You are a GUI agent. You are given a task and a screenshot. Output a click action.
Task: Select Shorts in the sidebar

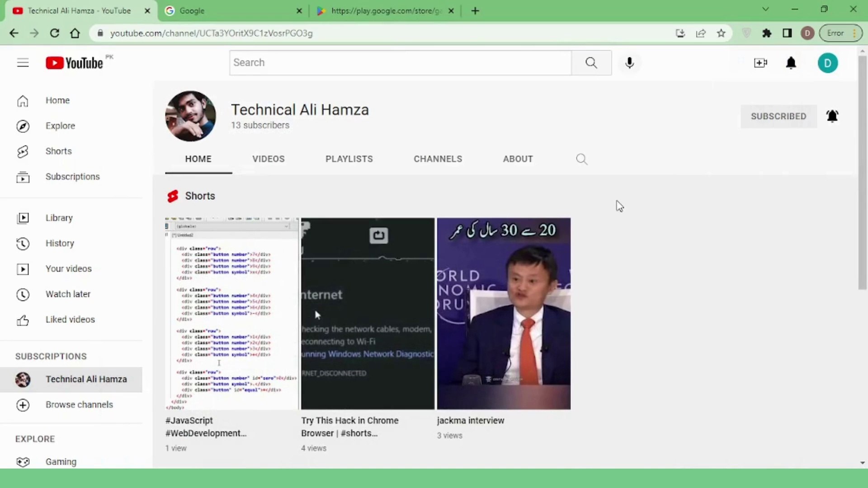[58, 151]
